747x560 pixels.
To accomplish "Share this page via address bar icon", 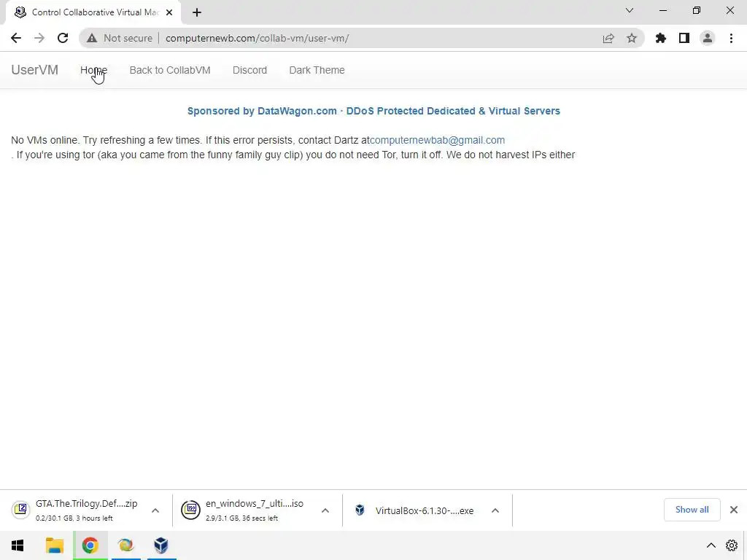I will [x=608, y=38].
